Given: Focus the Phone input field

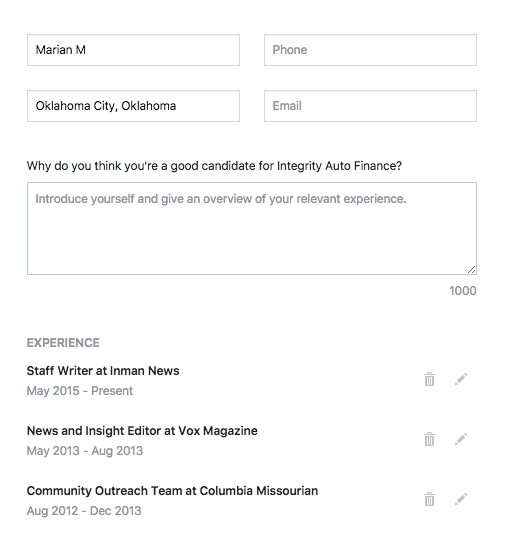Looking at the screenshot, I should 370,50.
